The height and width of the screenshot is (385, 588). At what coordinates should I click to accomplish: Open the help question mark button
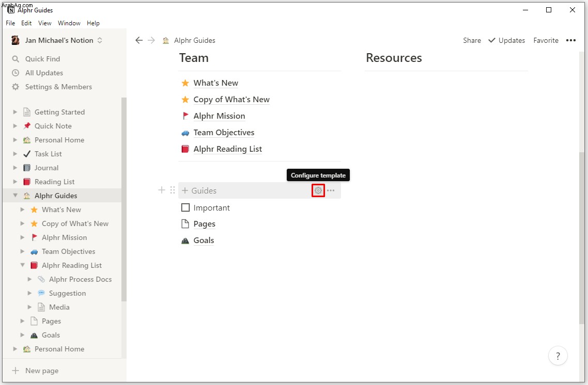coord(558,356)
